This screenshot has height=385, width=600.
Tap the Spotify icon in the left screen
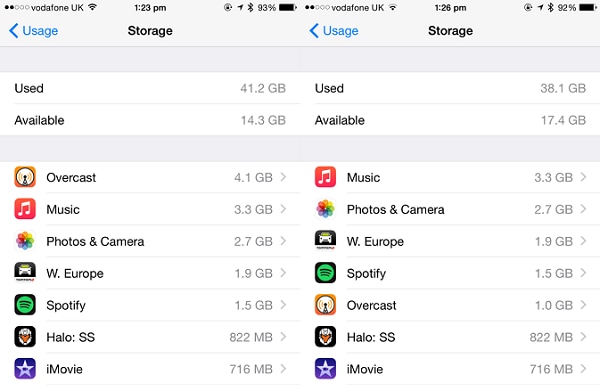click(25, 305)
